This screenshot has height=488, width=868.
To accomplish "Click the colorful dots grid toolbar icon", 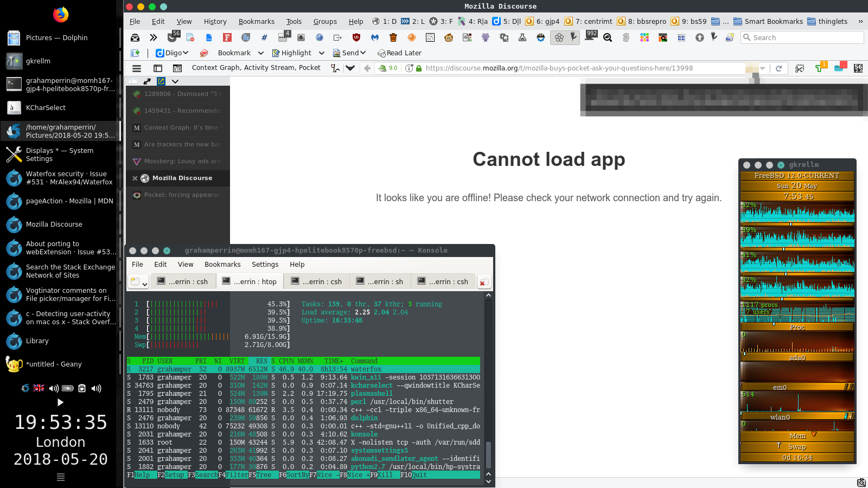I will point(644,37).
